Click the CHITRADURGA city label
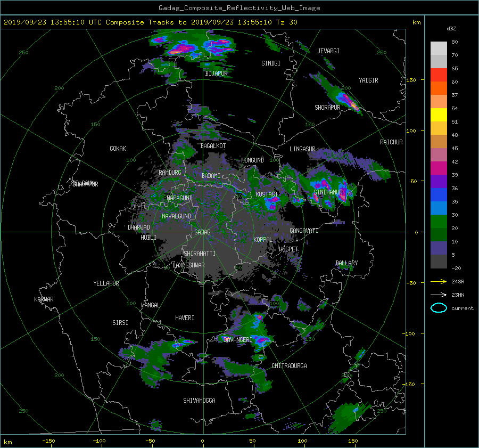 pos(290,366)
